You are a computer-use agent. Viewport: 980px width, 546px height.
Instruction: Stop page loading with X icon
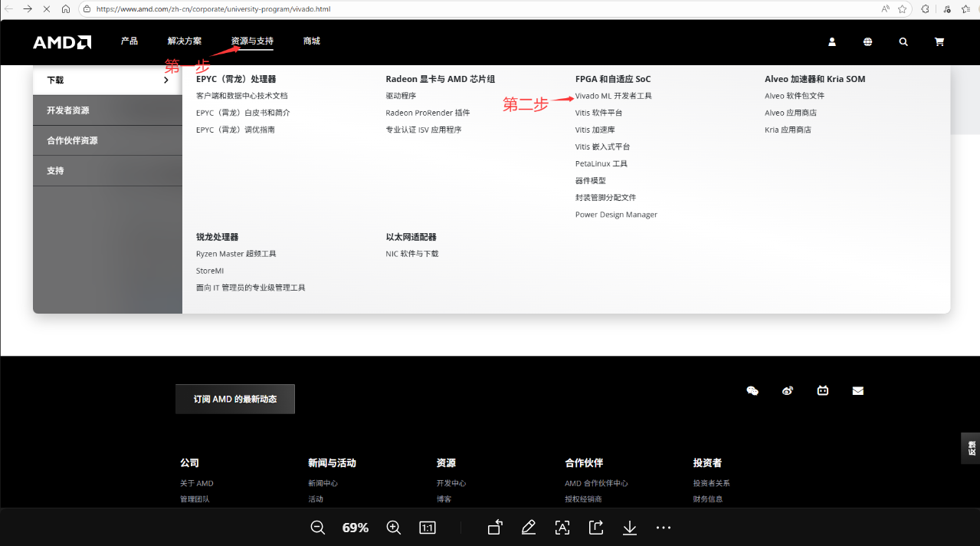(48, 9)
